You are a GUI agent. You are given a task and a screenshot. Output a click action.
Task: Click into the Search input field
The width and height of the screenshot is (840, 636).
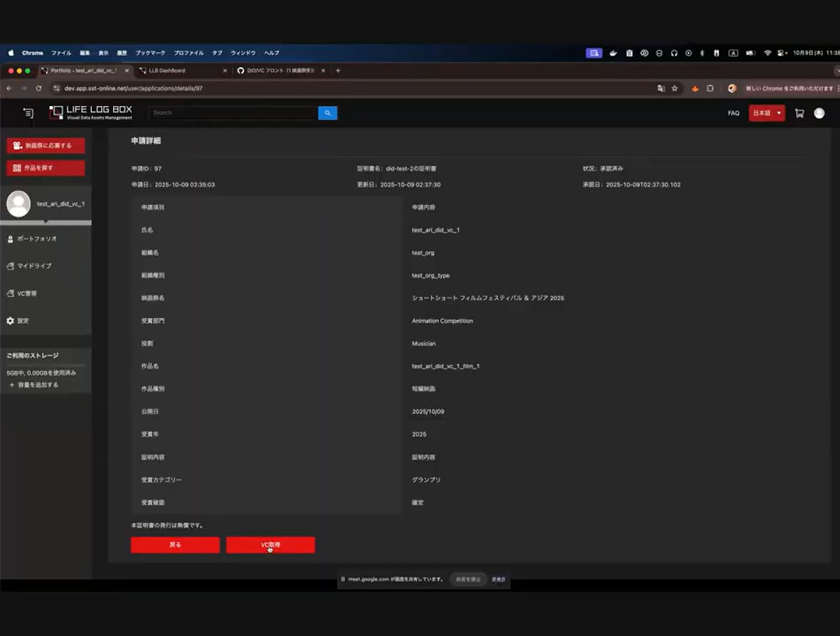[233, 113]
